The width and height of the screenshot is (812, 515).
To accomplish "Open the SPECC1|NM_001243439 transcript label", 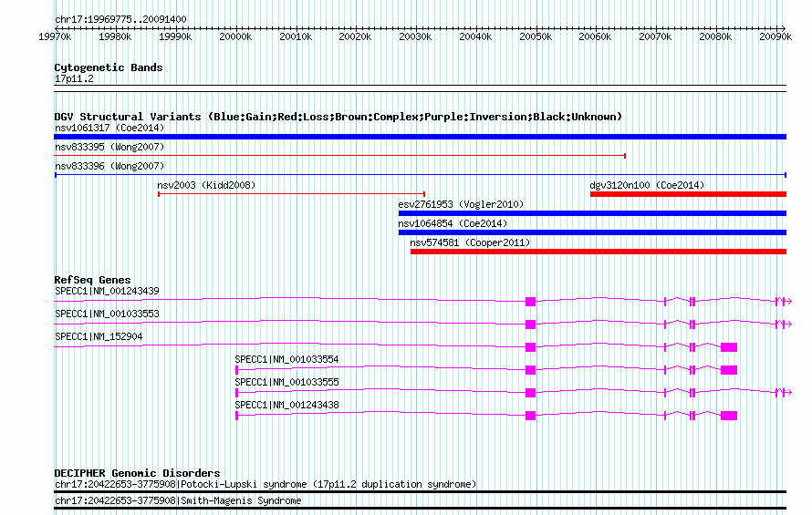I will click(x=107, y=291).
